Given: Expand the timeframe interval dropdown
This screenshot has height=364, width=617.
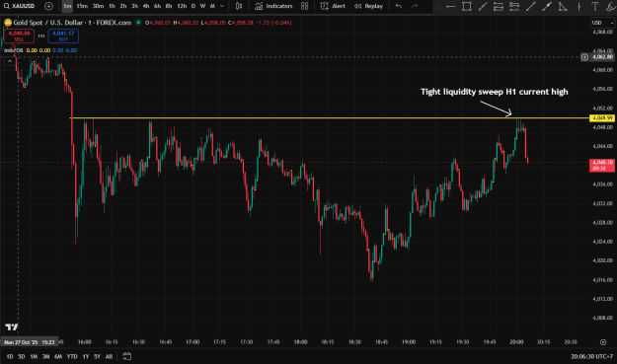Looking at the screenshot, I should click(222, 6).
